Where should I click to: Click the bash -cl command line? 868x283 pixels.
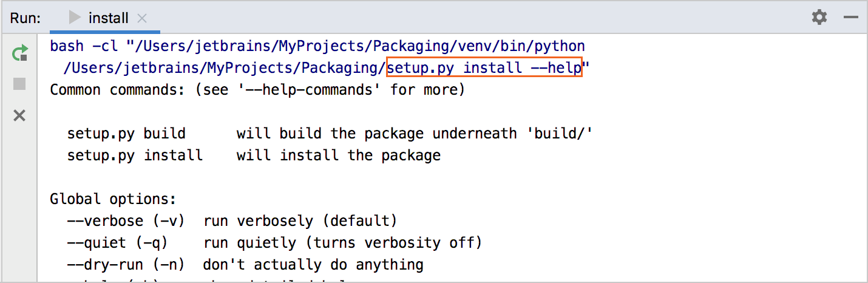coord(316,46)
